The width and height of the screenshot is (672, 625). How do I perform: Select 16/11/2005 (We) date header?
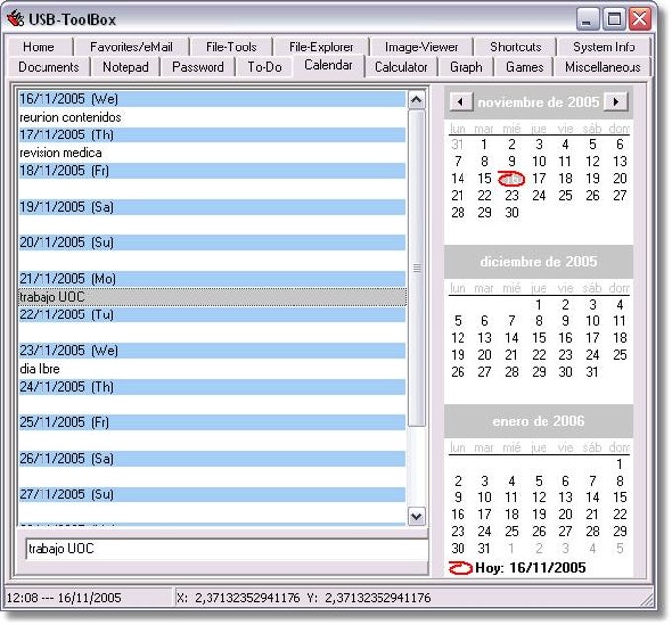pos(211,99)
